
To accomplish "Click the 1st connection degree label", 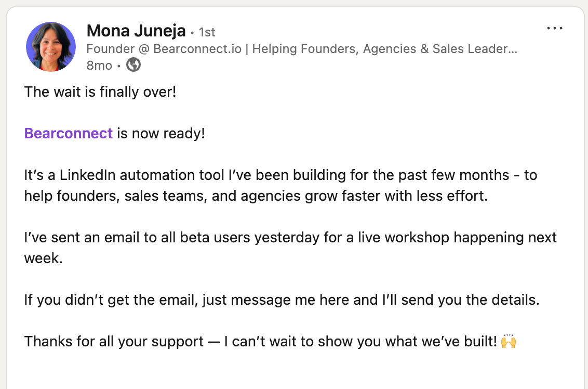I will [207, 32].
